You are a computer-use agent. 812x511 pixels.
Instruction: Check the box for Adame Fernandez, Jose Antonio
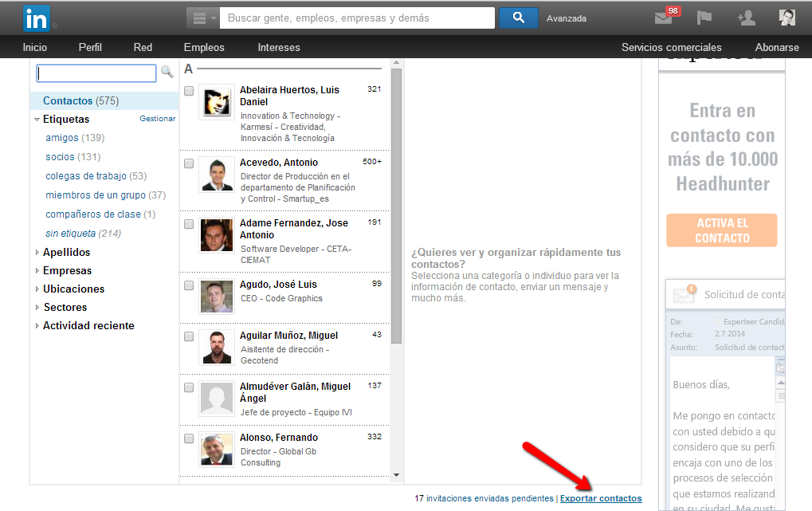click(189, 224)
